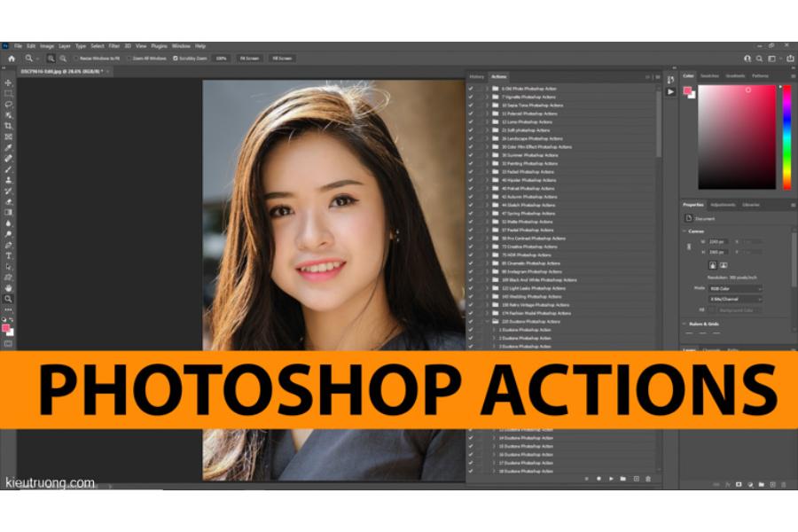Select the Rectangular Marquee tool
This screenshot has width=798, height=532.
click(x=8, y=94)
